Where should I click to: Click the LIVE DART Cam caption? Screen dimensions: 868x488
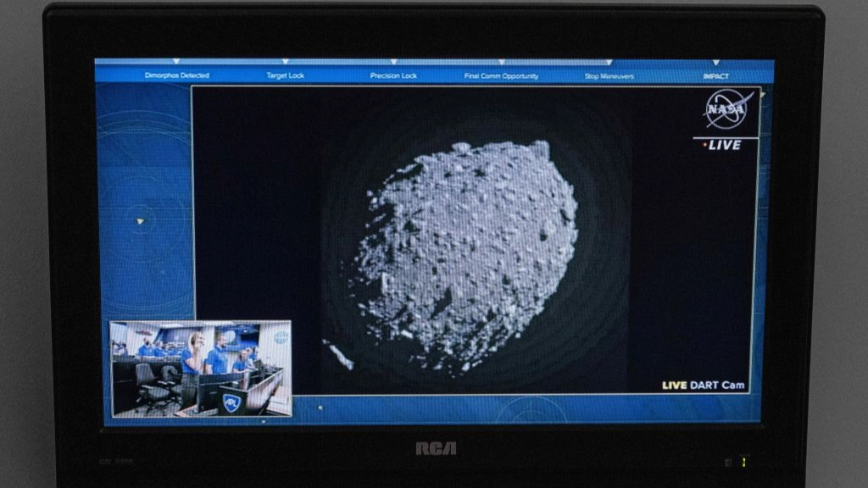click(703, 385)
